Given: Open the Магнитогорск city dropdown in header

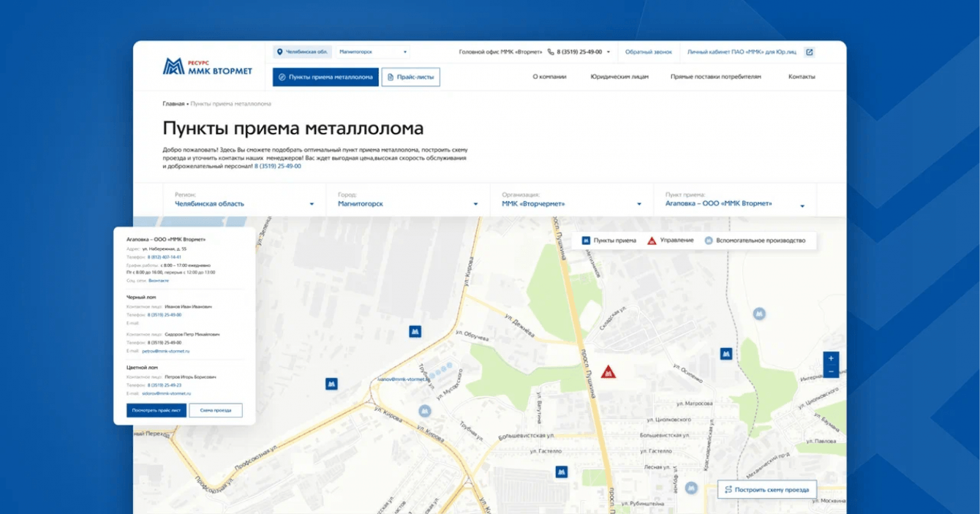Looking at the screenshot, I should click(x=373, y=52).
